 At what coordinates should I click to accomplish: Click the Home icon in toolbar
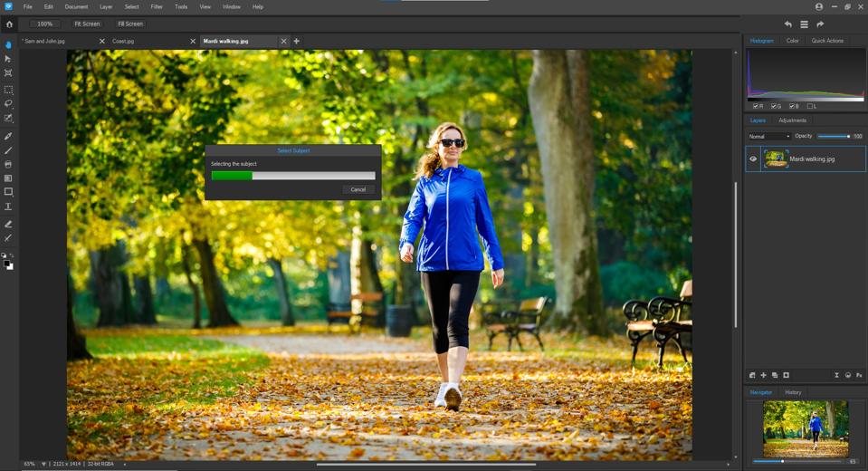click(x=9, y=24)
